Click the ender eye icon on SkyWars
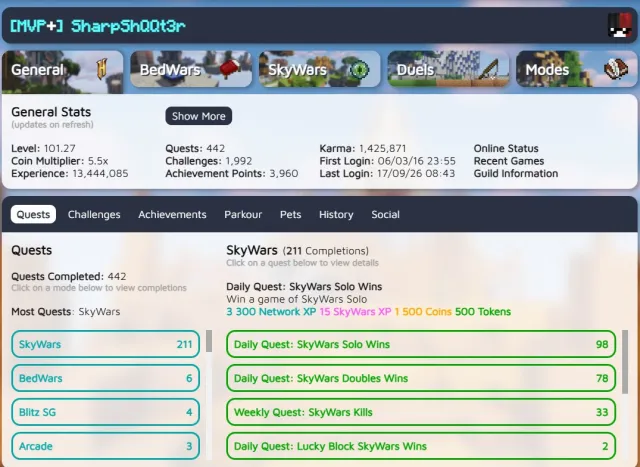Image resolution: width=640 pixels, height=467 pixels. [359, 69]
